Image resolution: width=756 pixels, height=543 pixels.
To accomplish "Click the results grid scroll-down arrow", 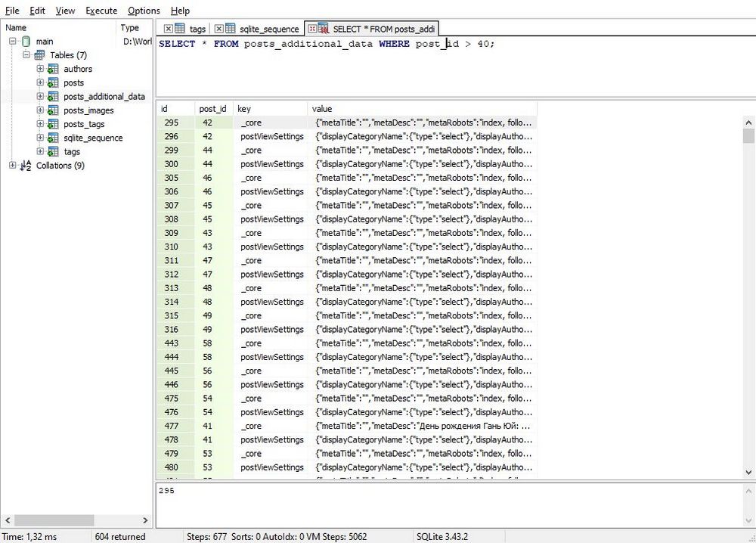I will click(x=748, y=473).
